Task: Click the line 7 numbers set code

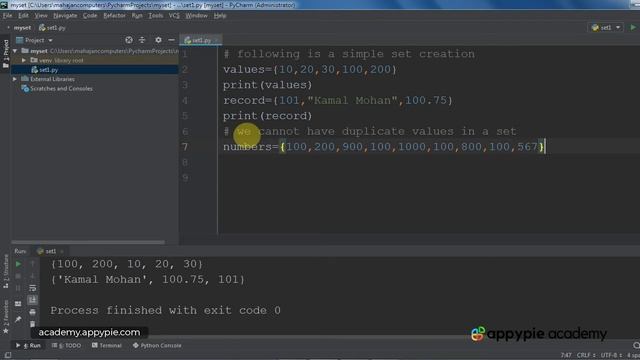Action: 384,147
